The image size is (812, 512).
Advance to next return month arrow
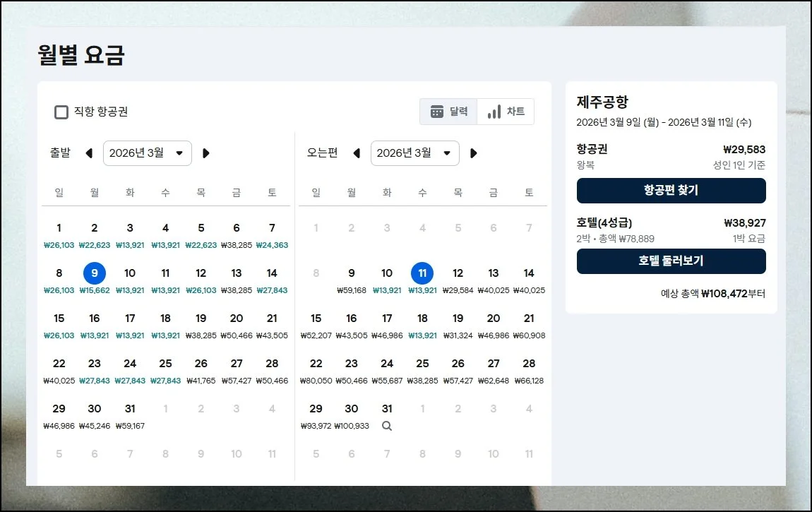pyautogui.click(x=474, y=153)
